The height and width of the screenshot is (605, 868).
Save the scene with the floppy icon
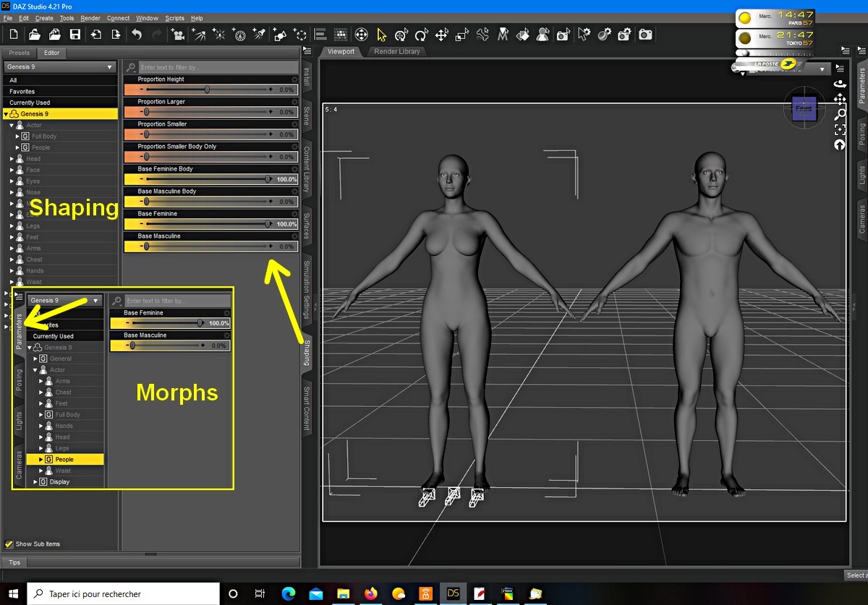point(75,34)
